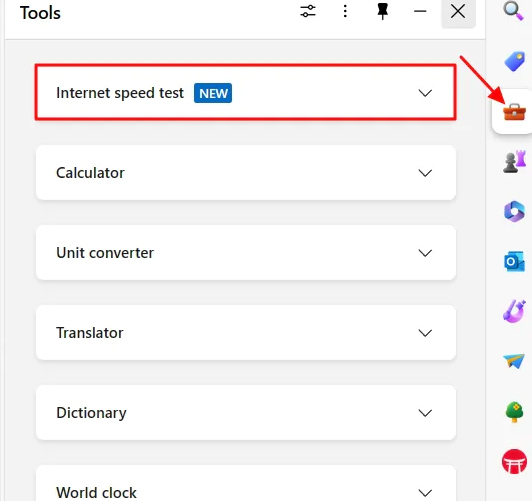The image size is (532, 501).
Task: Open the red torii gate sidebar icon
Action: (514, 461)
